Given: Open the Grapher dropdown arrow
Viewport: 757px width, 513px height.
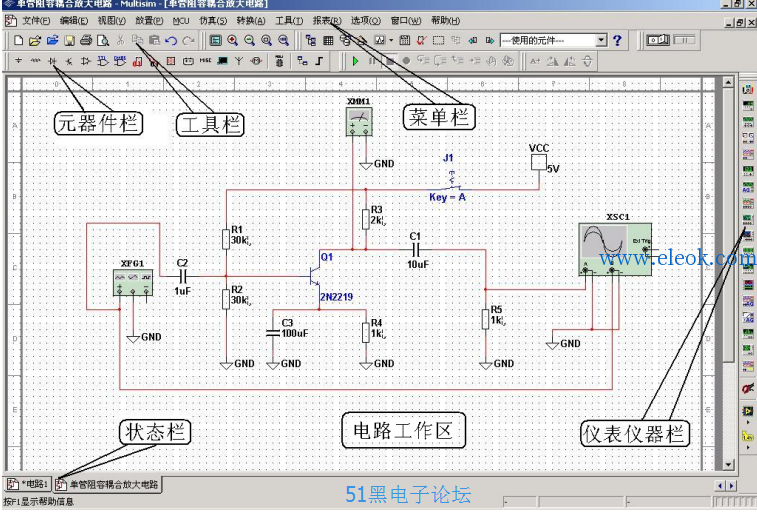Looking at the screenshot, I should (x=391, y=41).
